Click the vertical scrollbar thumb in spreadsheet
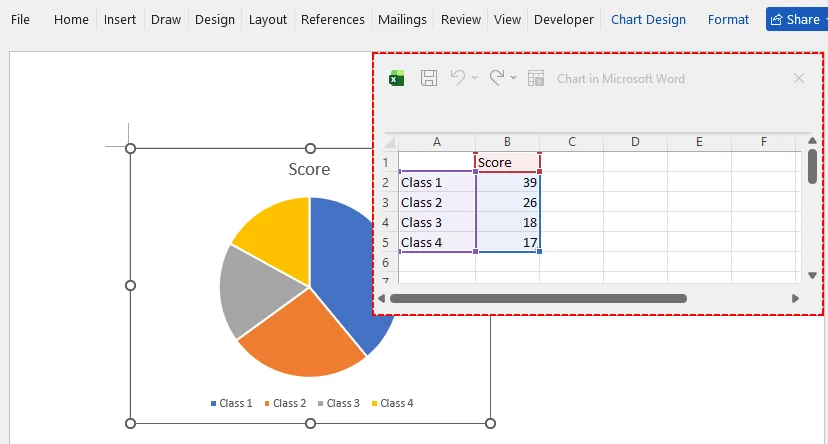The image size is (828, 444). pyautogui.click(x=812, y=166)
